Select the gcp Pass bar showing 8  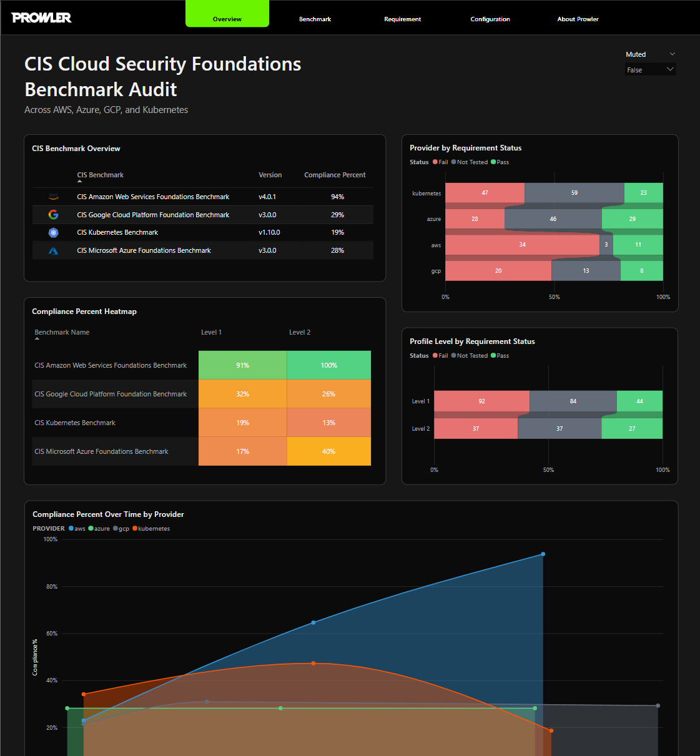click(x=641, y=271)
